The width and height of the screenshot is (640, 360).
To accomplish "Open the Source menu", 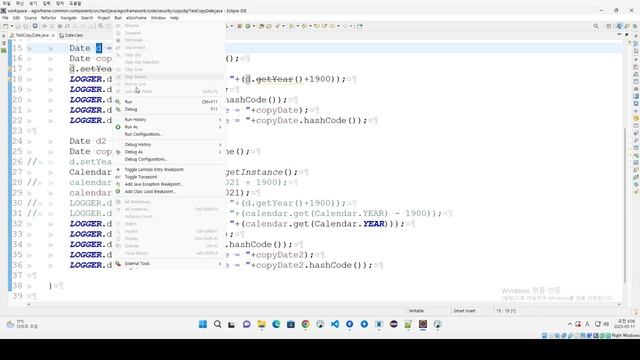I will (31, 18).
